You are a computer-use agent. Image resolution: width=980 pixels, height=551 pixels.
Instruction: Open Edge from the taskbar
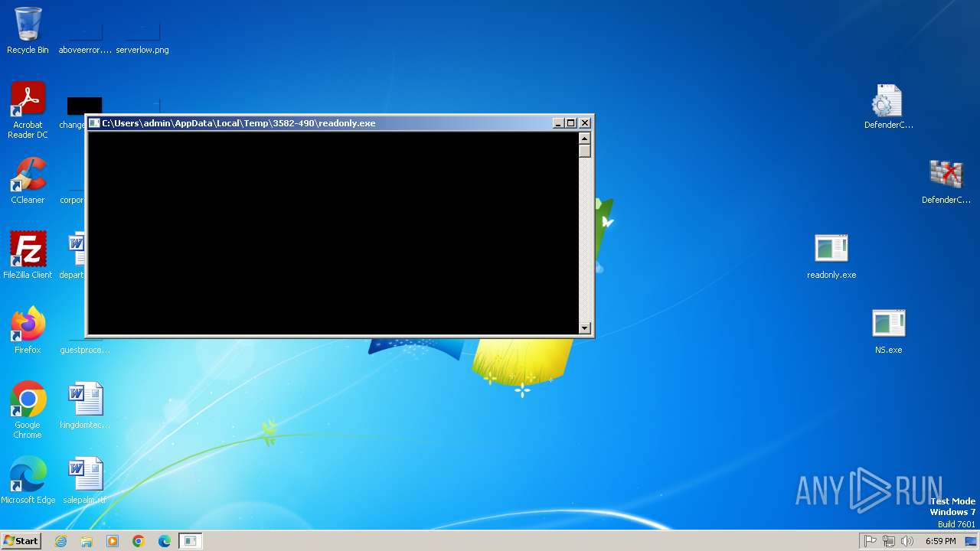coord(165,541)
